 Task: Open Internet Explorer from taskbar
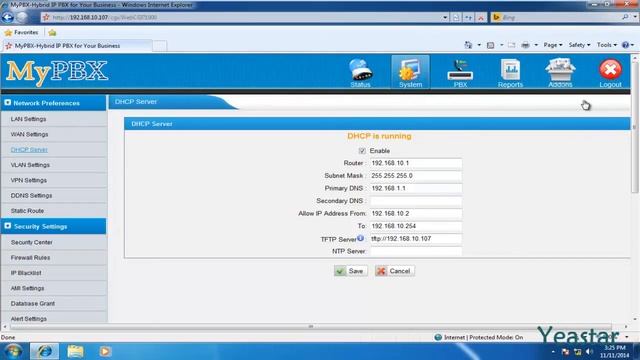pyautogui.click(x=44, y=351)
